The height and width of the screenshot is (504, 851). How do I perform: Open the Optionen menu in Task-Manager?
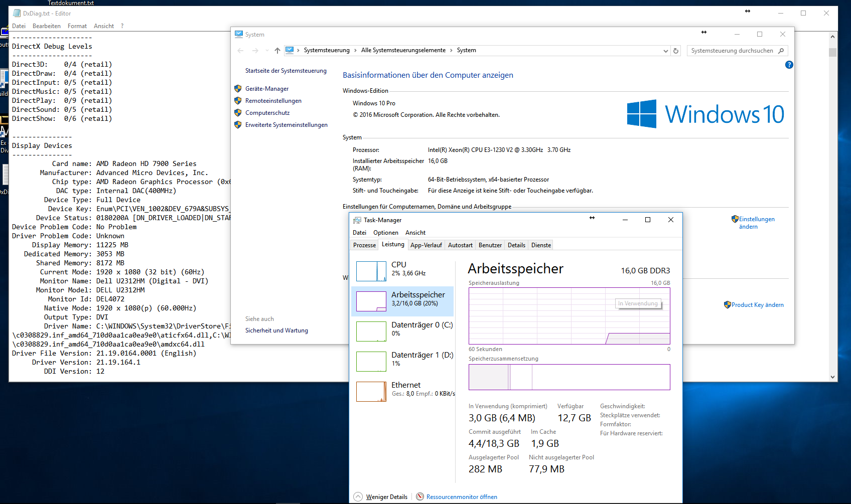(386, 233)
